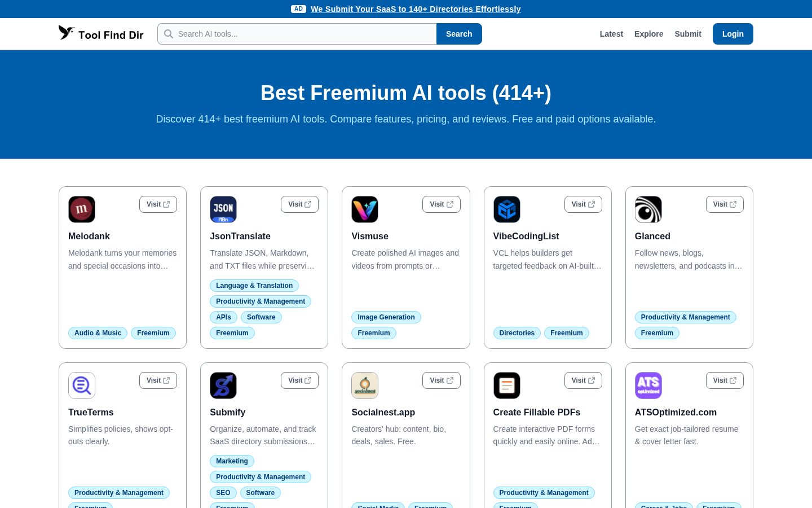Click the Login button
Image resolution: width=812 pixels, height=508 pixels.
point(733,34)
